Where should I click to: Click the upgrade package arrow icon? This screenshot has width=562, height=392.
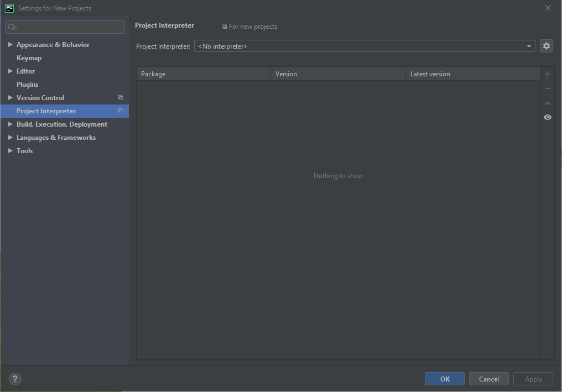pyautogui.click(x=548, y=103)
